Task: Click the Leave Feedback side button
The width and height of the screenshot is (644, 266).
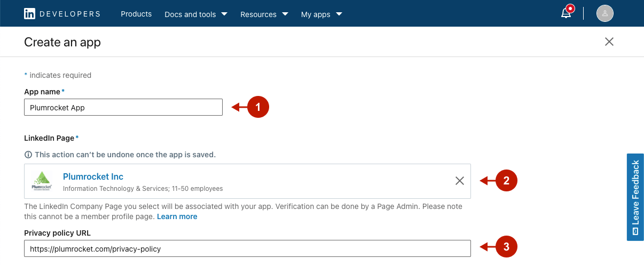Action: 635,197
